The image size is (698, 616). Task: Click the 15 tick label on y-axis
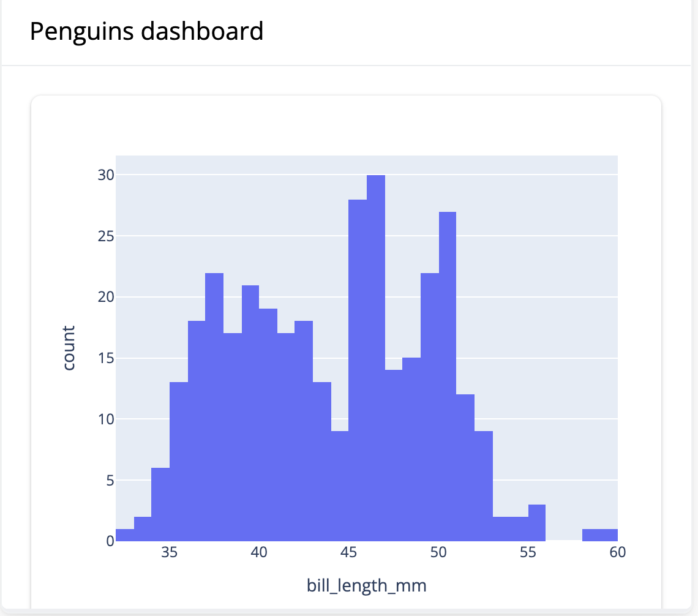click(106, 358)
